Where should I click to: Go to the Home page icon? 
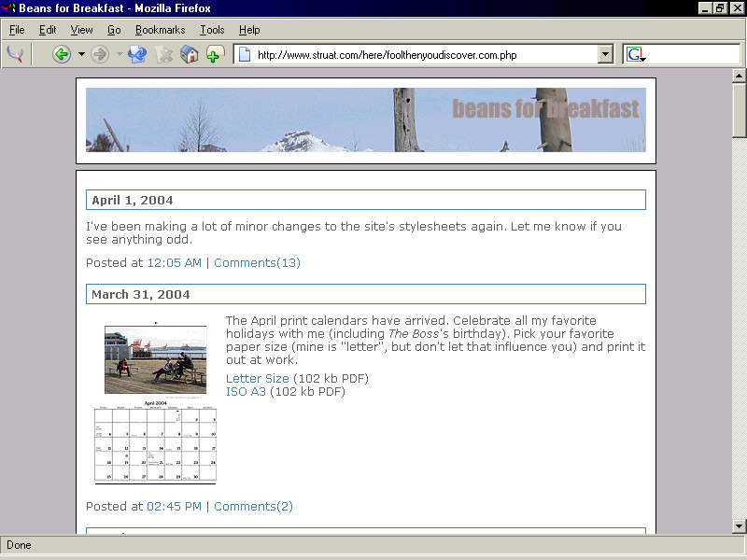click(x=190, y=54)
